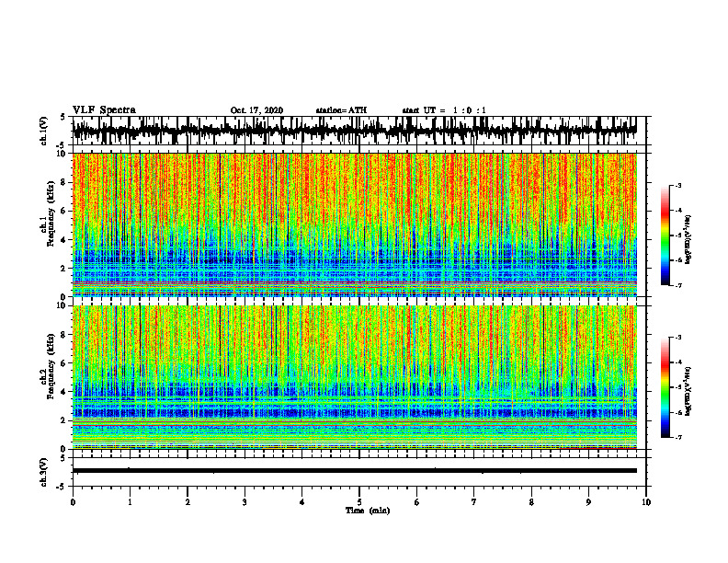728x563 pixels.
Task: Click the time-axis tick label "5"
Action: click(359, 502)
